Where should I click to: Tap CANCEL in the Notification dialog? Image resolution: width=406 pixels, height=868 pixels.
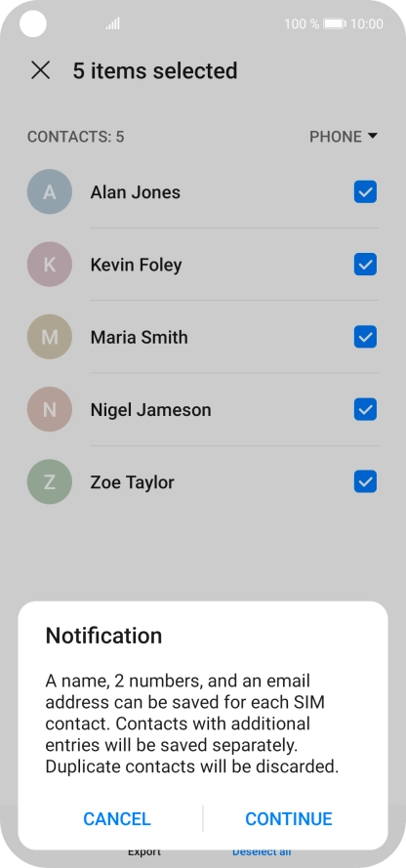[117, 819]
